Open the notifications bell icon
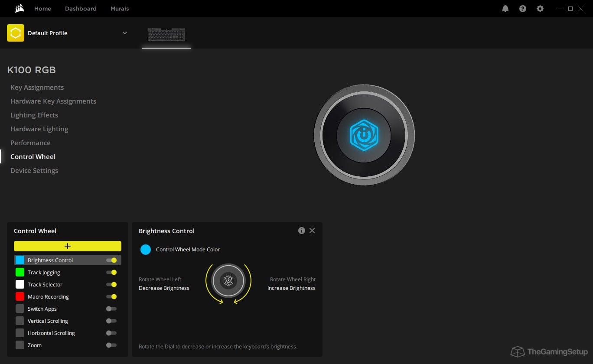Image resolution: width=593 pixels, height=364 pixels. 505,9
